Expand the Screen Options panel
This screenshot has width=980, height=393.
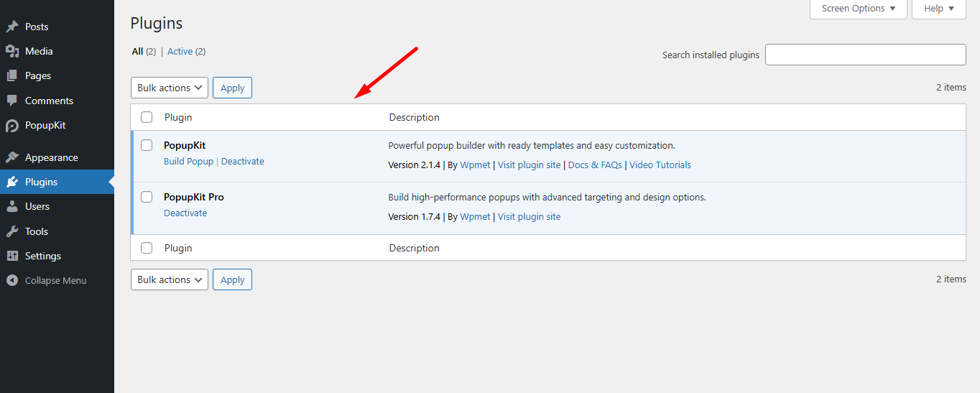[859, 9]
